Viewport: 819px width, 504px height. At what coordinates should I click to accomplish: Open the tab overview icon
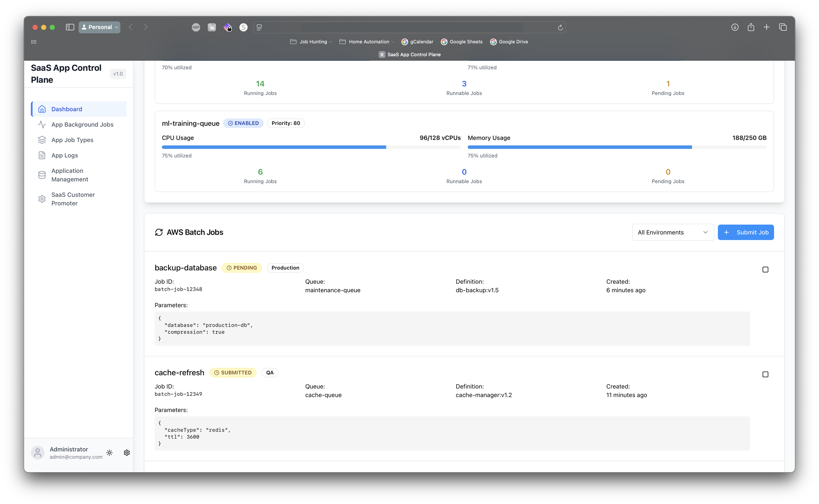[783, 27]
